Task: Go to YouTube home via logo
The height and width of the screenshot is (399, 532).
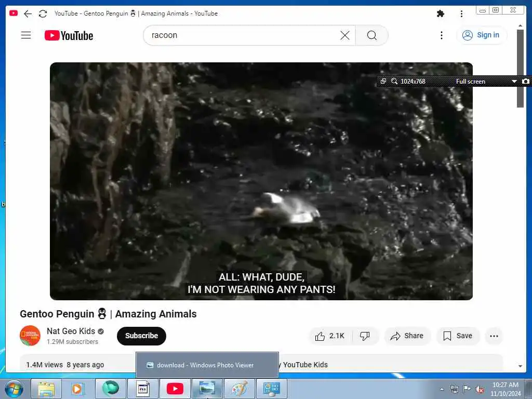Action: [x=69, y=35]
